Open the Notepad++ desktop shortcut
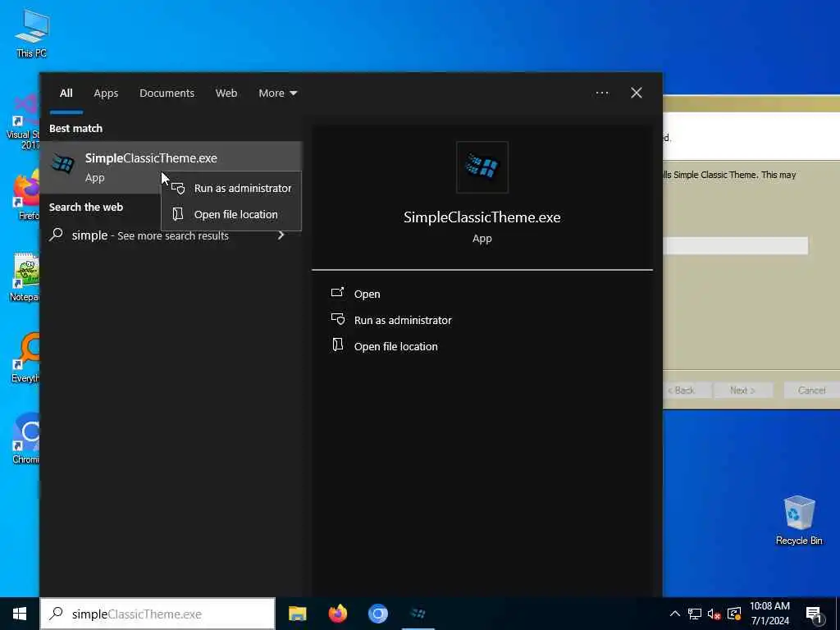Image resolution: width=840 pixels, height=630 pixels. click(25, 277)
